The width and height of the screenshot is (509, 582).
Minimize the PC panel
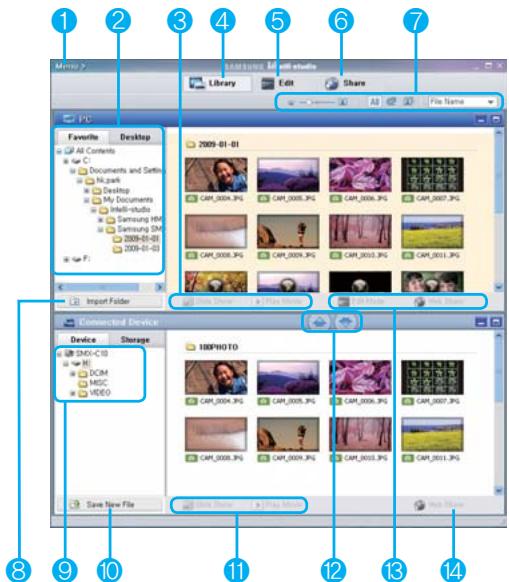(481, 120)
